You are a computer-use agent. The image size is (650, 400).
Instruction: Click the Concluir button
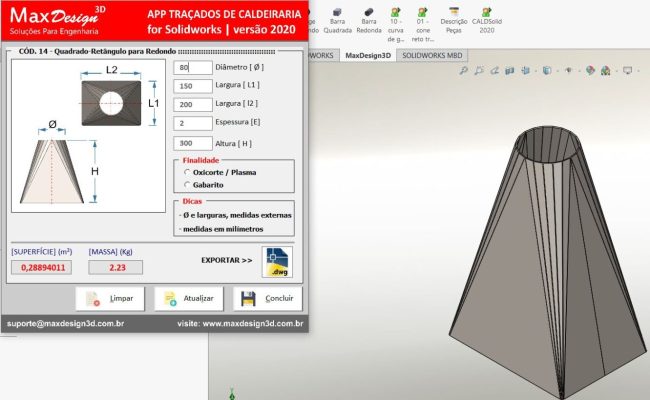[267, 299]
